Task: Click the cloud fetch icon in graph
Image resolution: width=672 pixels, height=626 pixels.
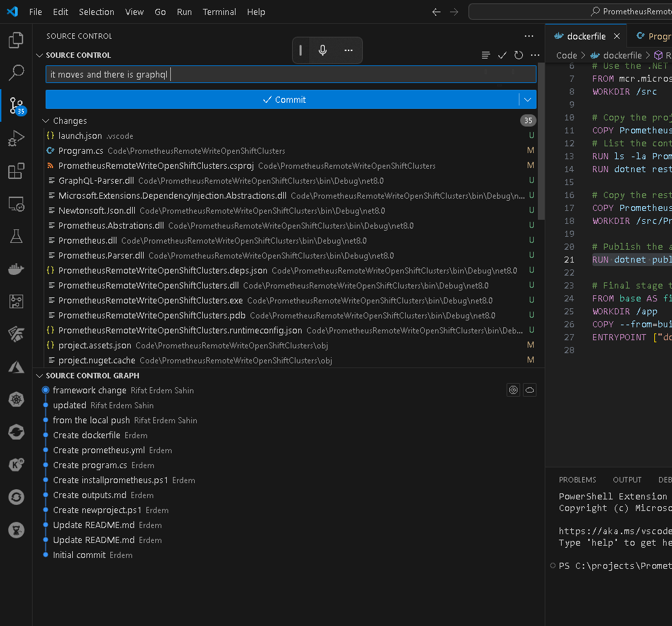Action: (530, 390)
